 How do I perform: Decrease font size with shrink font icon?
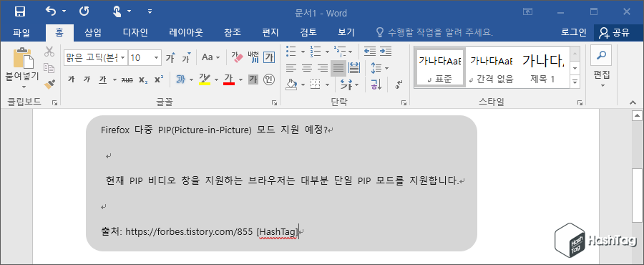pos(187,57)
